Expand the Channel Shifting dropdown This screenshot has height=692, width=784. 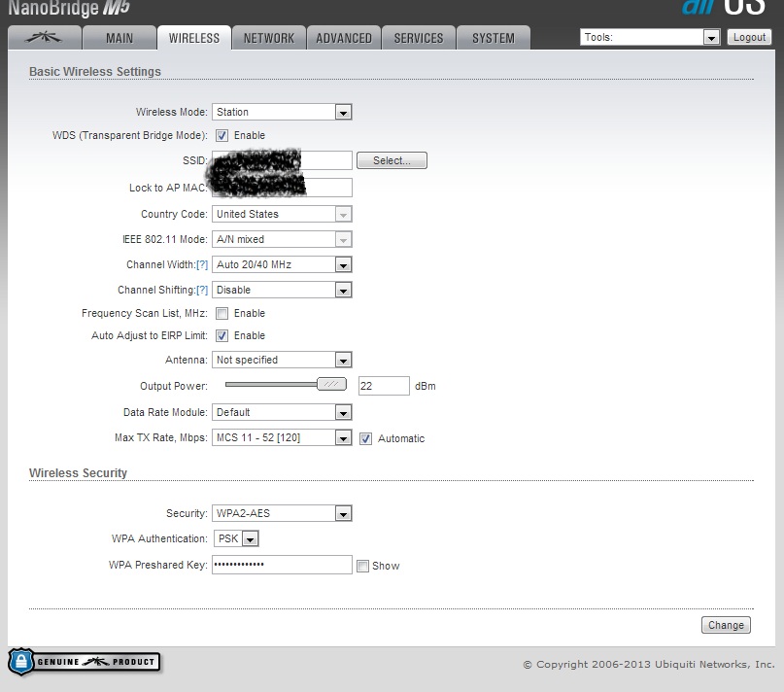click(x=282, y=290)
